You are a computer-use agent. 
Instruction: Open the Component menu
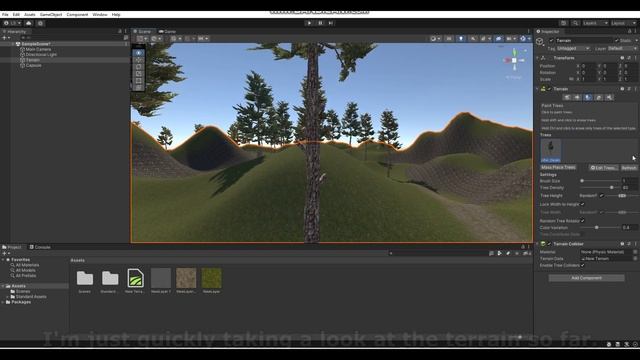[x=77, y=14]
